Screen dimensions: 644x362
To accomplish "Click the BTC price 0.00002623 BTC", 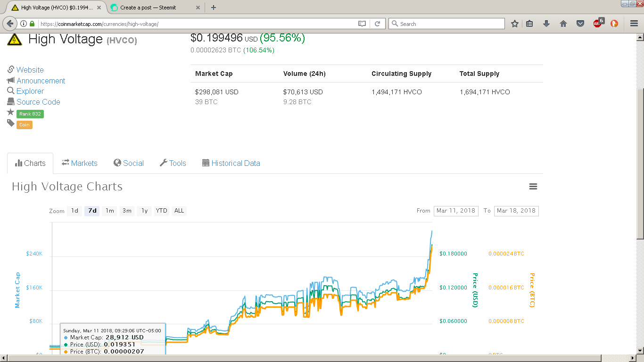I will coord(216,50).
